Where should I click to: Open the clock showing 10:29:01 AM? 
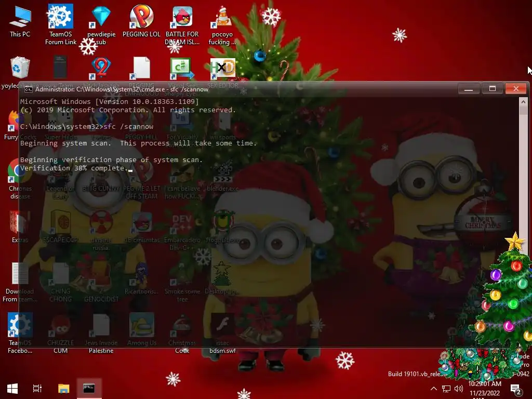coord(485,389)
